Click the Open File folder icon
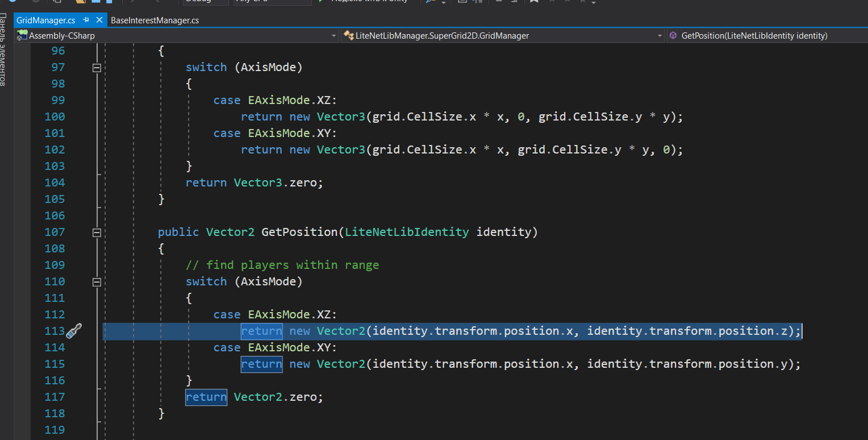This screenshot has height=440, width=868. (x=80, y=2)
